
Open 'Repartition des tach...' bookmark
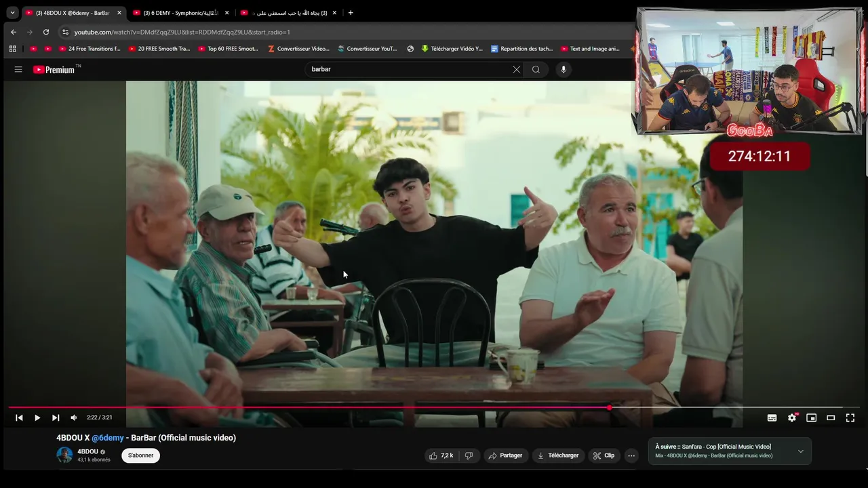coord(522,49)
